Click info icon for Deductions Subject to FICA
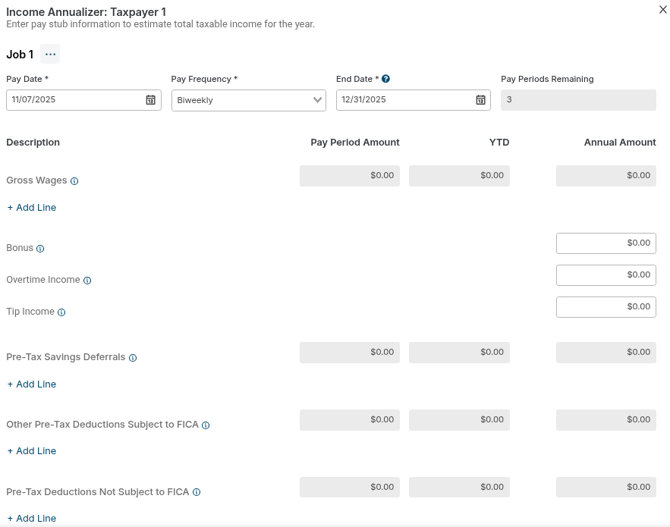 coord(206,425)
